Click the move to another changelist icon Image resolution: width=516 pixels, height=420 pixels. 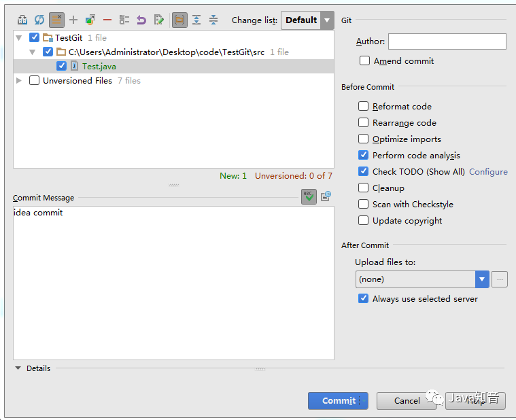(x=90, y=20)
